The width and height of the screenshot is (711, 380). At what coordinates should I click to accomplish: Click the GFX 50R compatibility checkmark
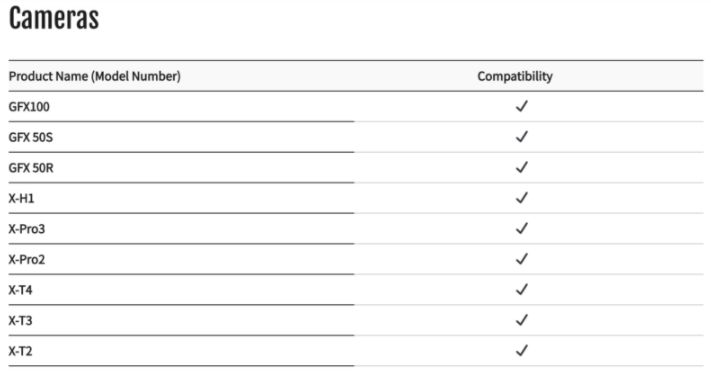pos(522,167)
